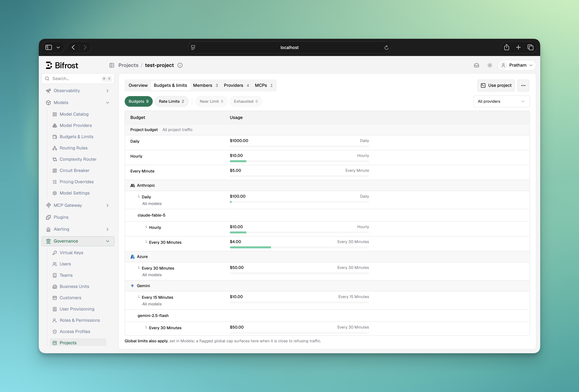Click the localhost address bar
Image resolution: width=579 pixels, height=392 pixels.
289,47
